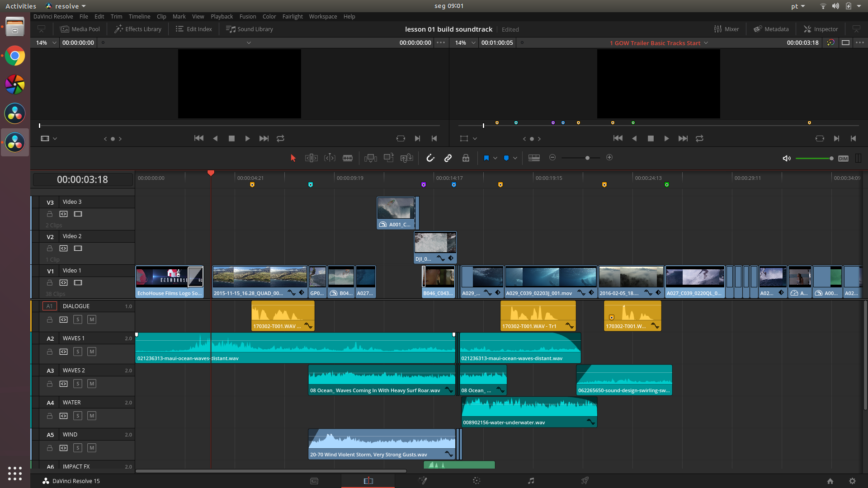Switch to the Deliver page icon
Image resolution: width=868 pixels, height=488 pixels.
click(585, 481)
